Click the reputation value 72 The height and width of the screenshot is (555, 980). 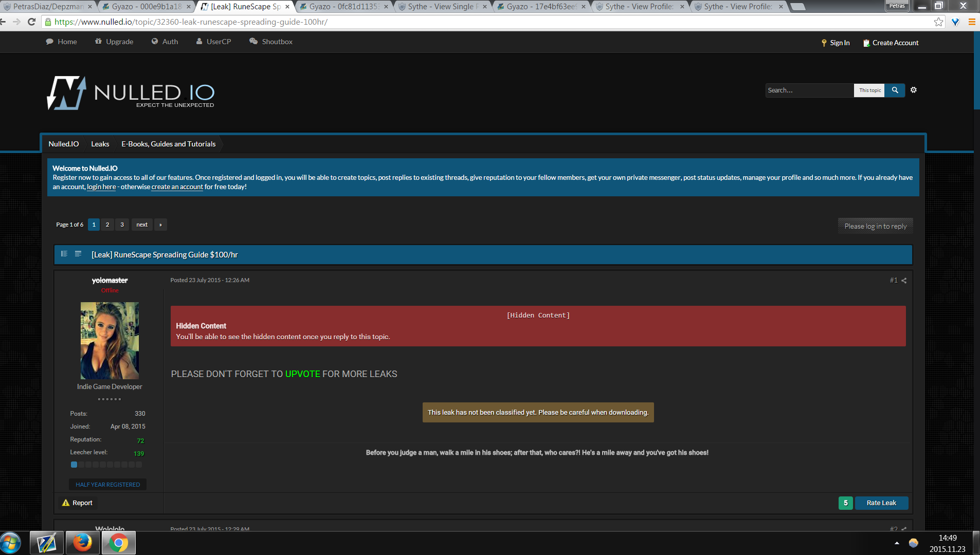click(140, 441)
